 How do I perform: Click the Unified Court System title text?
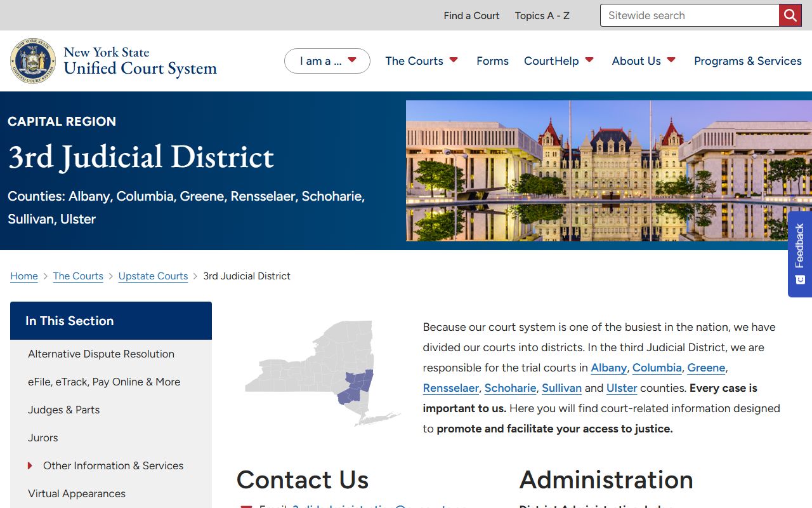click(x=140, y=69)
